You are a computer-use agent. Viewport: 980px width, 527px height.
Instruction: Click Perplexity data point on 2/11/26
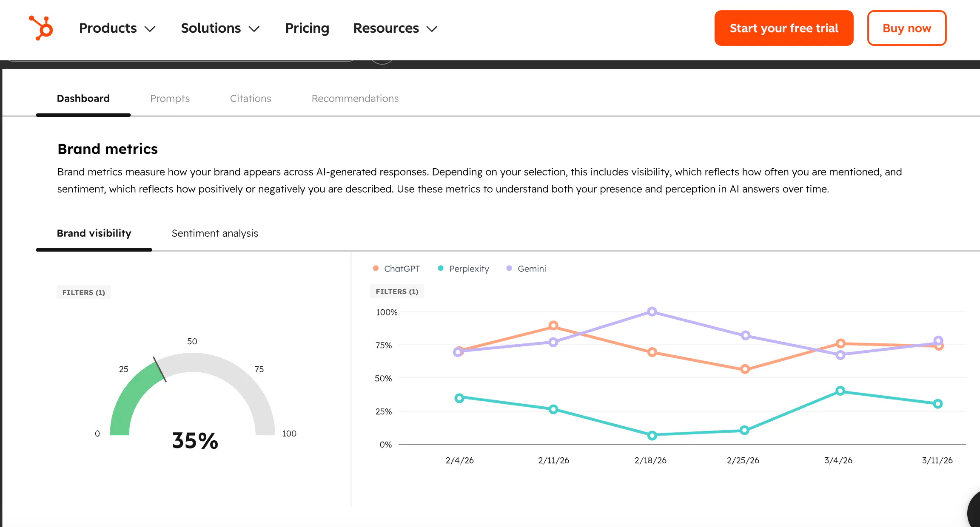point(553,409)
